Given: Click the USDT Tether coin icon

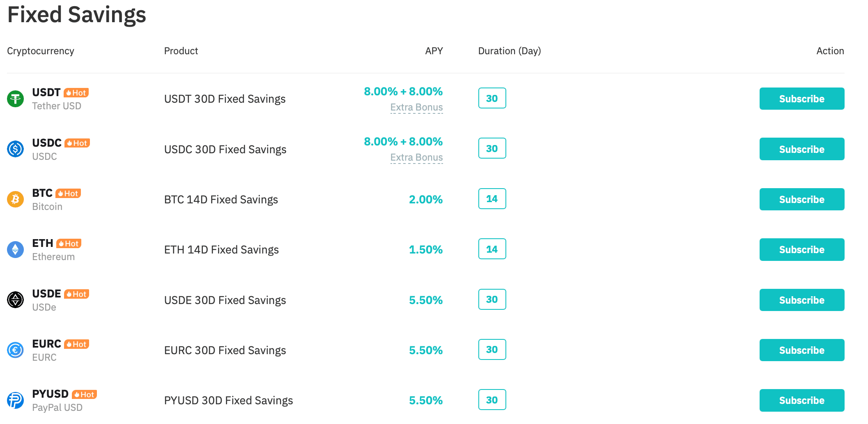Looking at the screenshot, I should (x=16, y=99).
